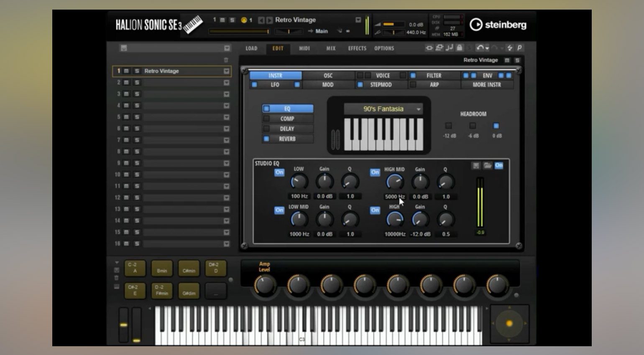The height and width of the screenshot is (355, 644).
Task: Switch to the OPTIONS tab
Action: pyautogui.click(x=384, y=48)
